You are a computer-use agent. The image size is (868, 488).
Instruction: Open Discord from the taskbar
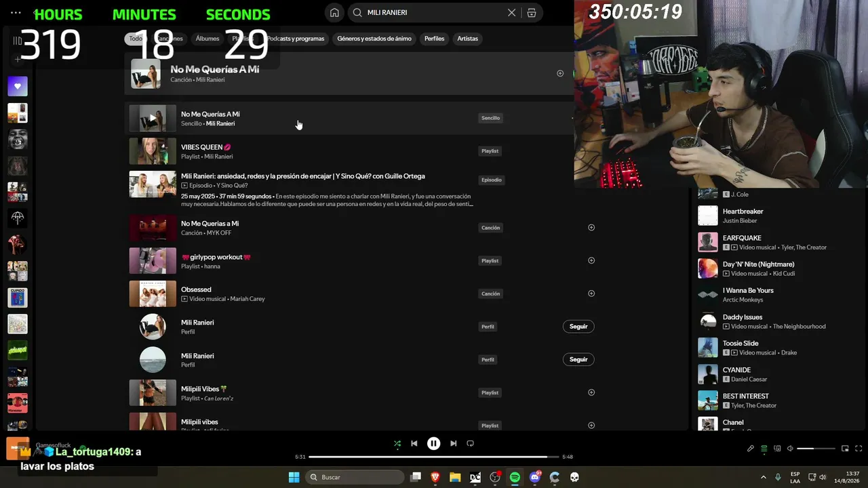click(535, 477)
